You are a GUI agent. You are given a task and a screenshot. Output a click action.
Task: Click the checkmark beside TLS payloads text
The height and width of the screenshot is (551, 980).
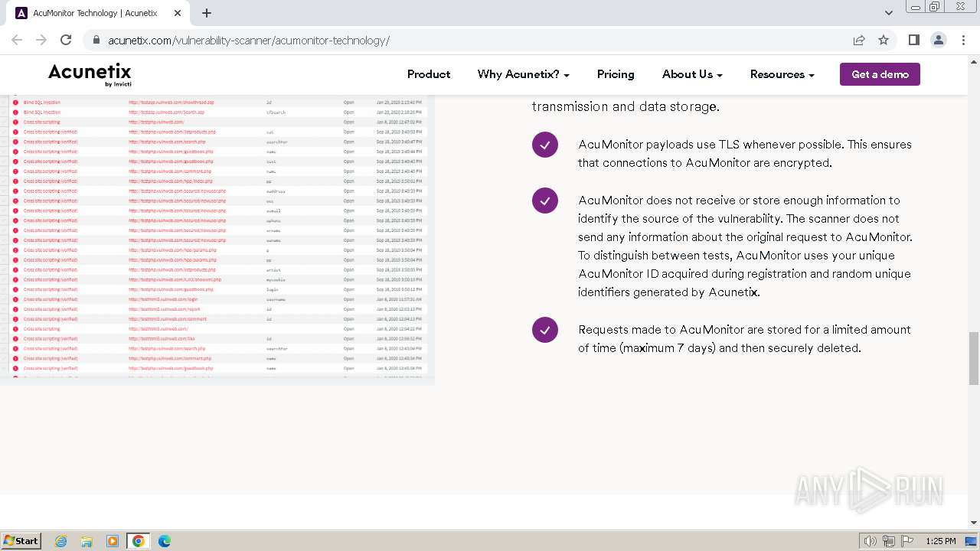click(545, 145)
